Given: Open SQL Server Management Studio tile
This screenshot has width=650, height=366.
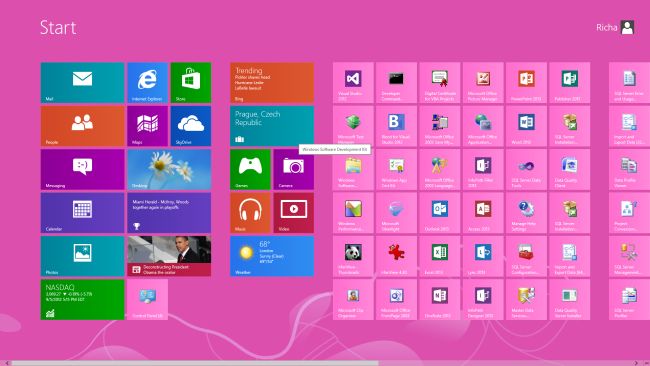Looking at the screenshot, I should (x=629, y=256).
